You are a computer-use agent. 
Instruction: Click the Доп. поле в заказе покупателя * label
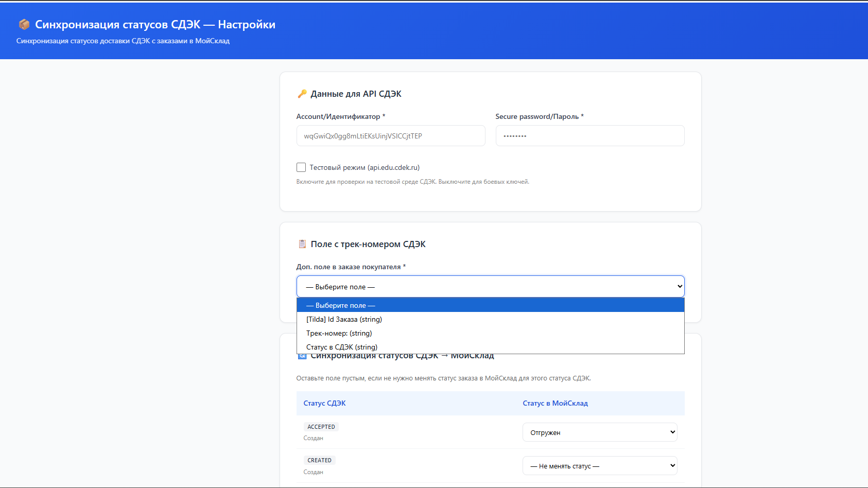pos(351,267)
